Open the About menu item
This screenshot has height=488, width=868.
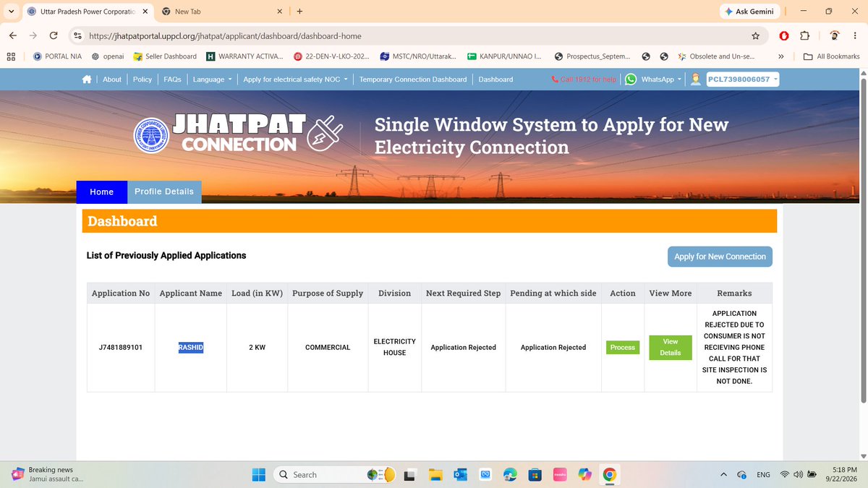112,80
